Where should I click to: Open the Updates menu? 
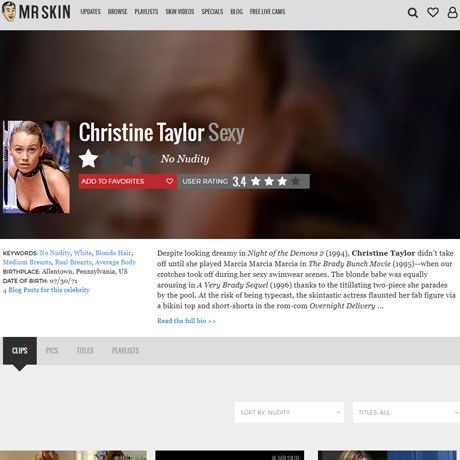pyautogui.click(x=90, y=12)
